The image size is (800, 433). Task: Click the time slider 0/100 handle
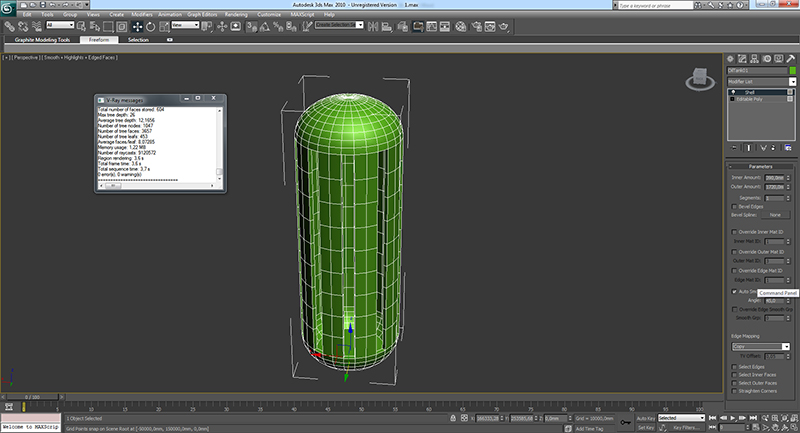click(x=32, y=397)
